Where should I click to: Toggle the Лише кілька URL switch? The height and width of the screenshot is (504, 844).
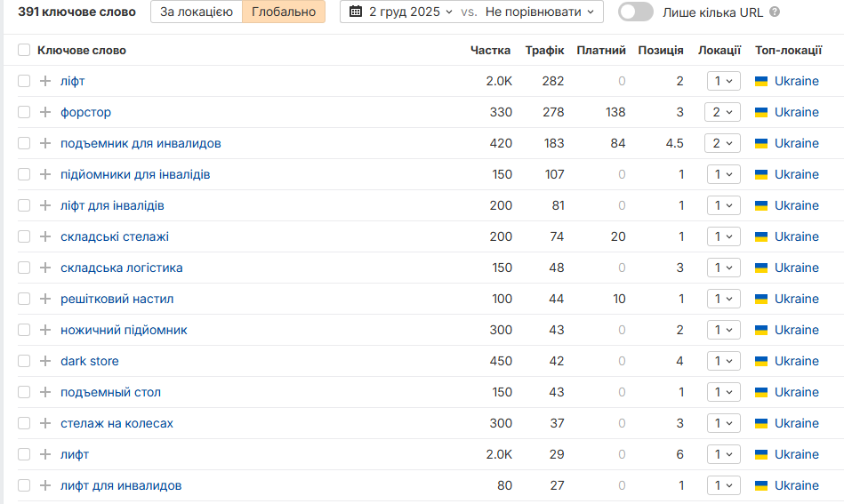(636, 12)
